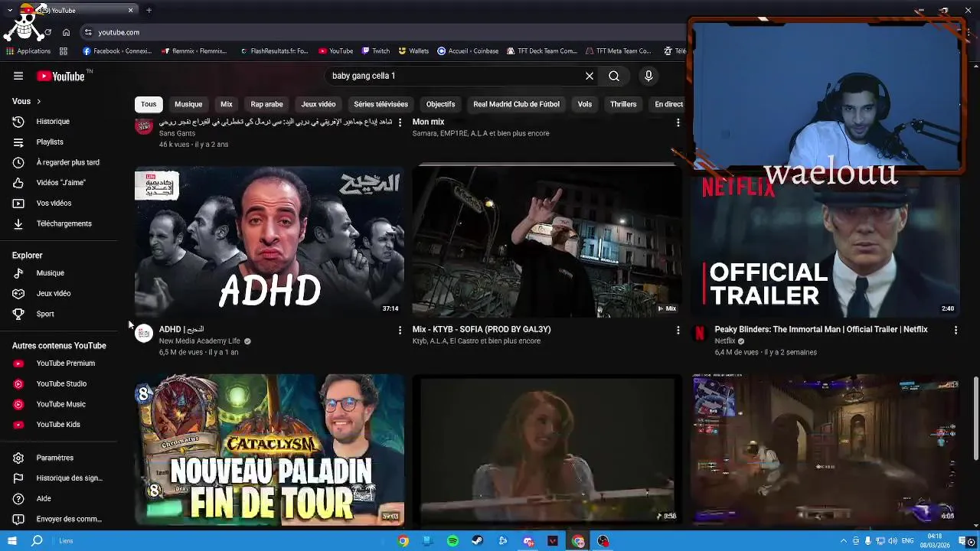Select Real Madrid Club de Fútbol chip
This screenshot has height=551, width=980.
(516, 104)
